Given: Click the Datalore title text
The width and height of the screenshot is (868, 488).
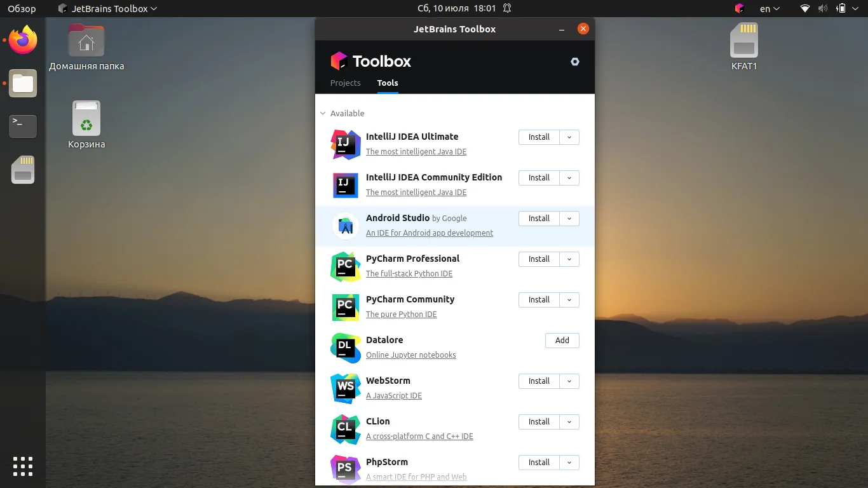Looking at the screenshot, I should click(x=384, y=340).
